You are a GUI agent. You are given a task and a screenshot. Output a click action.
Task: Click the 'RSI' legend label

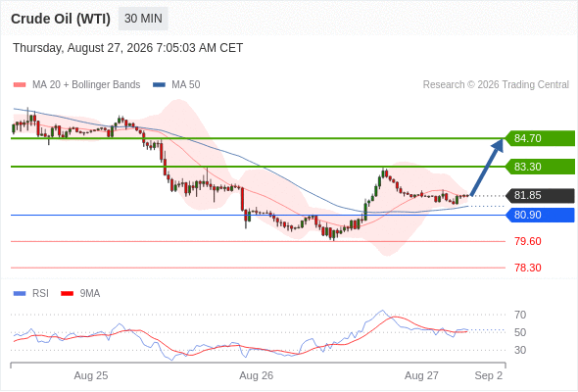pyautogui.click(x=40, y=294)
